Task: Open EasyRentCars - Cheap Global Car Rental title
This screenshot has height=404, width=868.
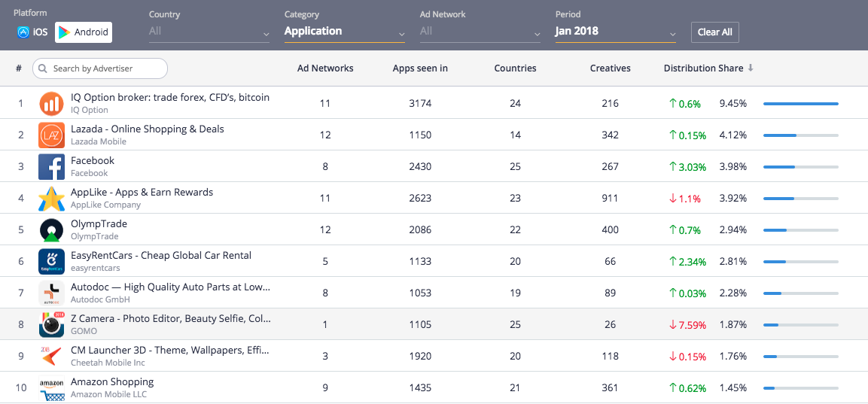Action: (161, 255)
